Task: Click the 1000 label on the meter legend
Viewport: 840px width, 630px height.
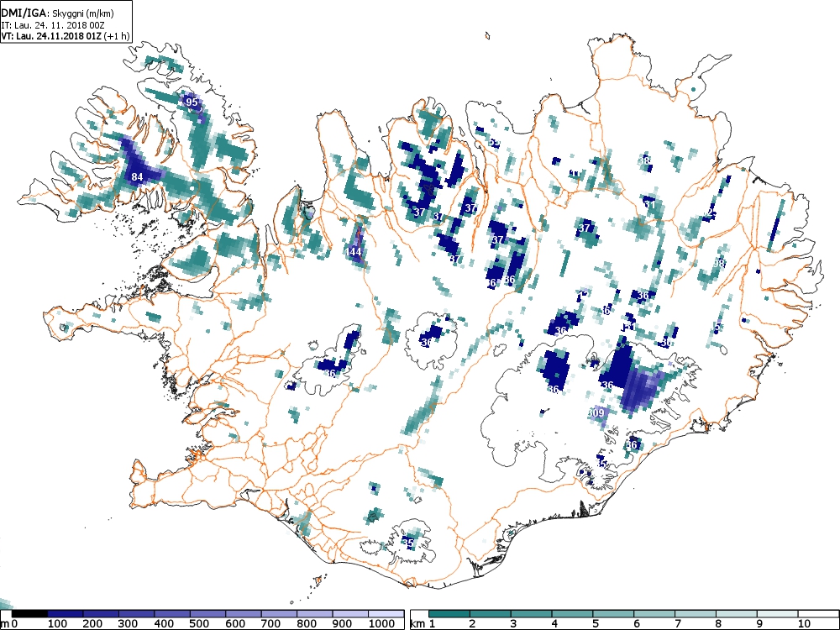Action: tap(381, 623)
